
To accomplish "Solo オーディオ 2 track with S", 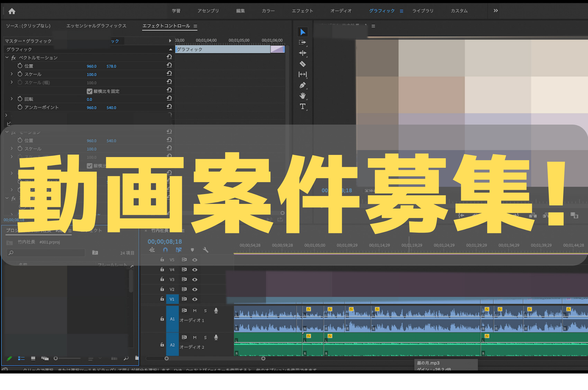I will [x=205, y=337].
